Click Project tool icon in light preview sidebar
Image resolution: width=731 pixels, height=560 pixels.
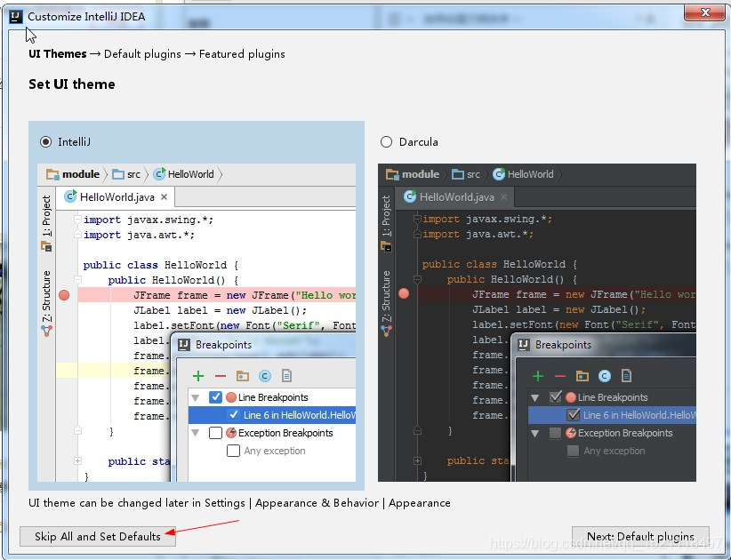tap(46, 246)
